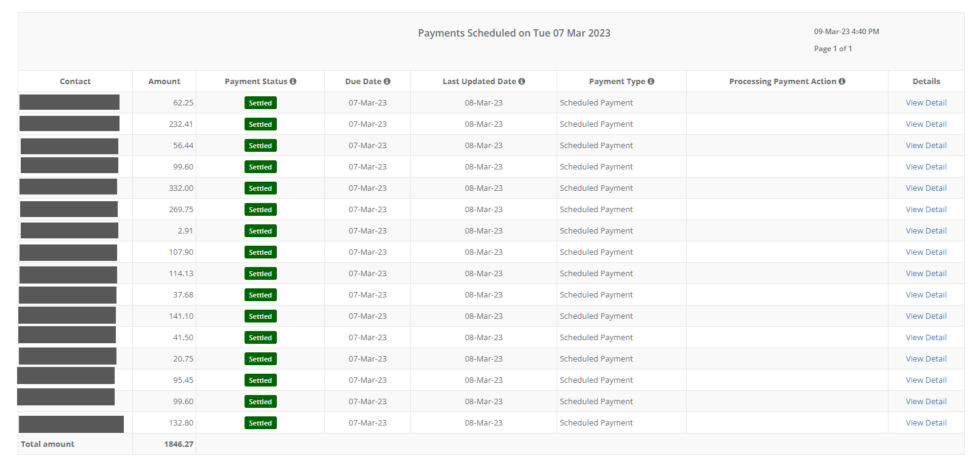This screenshot has width=980, height=456.
Task: Click the report title Payments Scheduled on Tue 07 Mar 2023
Action: tap(514, 33)
